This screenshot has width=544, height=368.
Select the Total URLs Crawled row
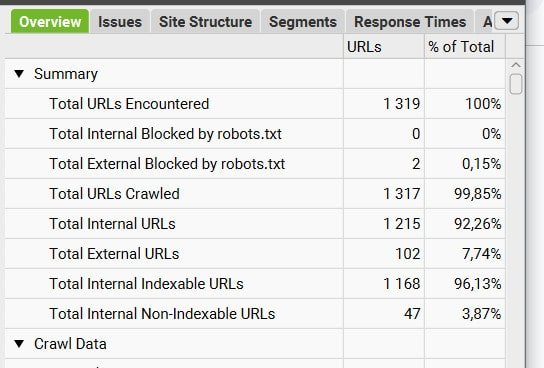click(255, 194)
